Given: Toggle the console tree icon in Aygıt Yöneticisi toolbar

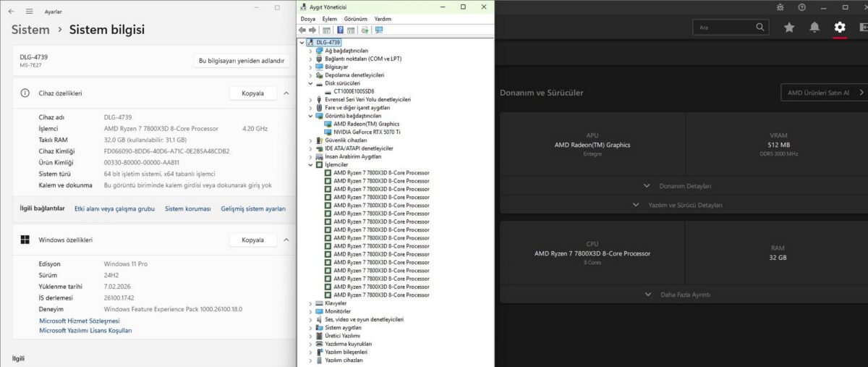Looking at the screenshot, I should [x=327, y=30].
